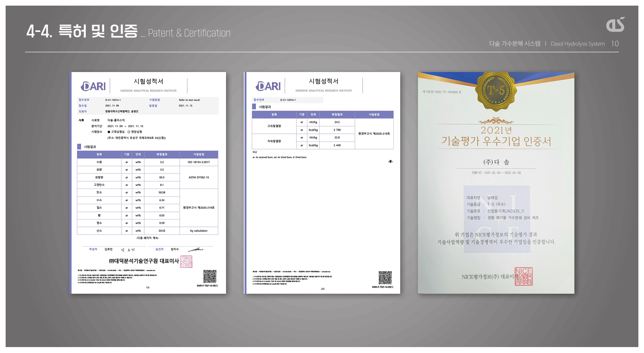
Task: Click the gold T-5 seal emblem
Action: click(496, 90)
